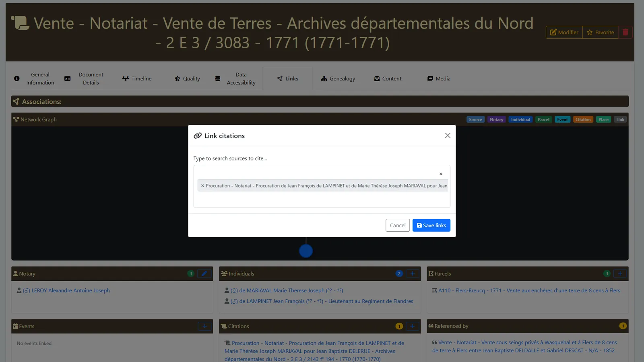Image resolution: width=644 pixels, height=362 pixels.
Task: Click the "No events linked." text
Action: (x=35, y=343)
